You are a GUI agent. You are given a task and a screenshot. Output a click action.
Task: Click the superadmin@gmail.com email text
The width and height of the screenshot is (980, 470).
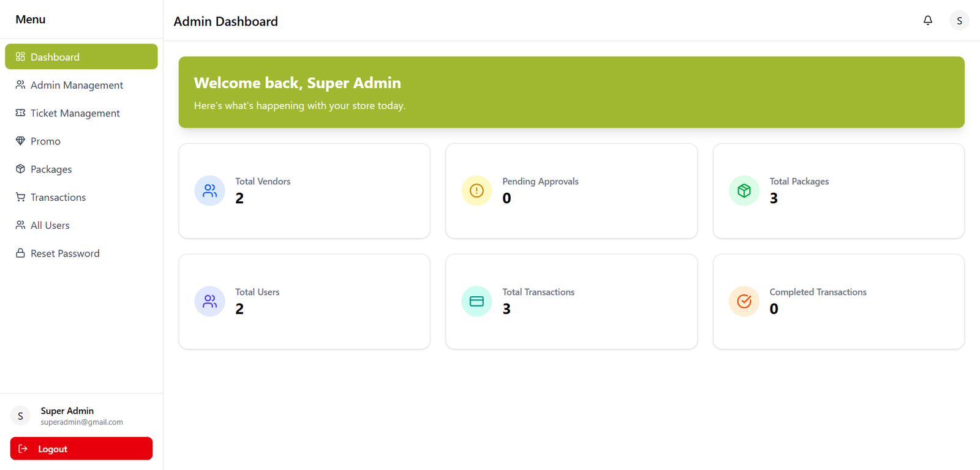point(82,422)
